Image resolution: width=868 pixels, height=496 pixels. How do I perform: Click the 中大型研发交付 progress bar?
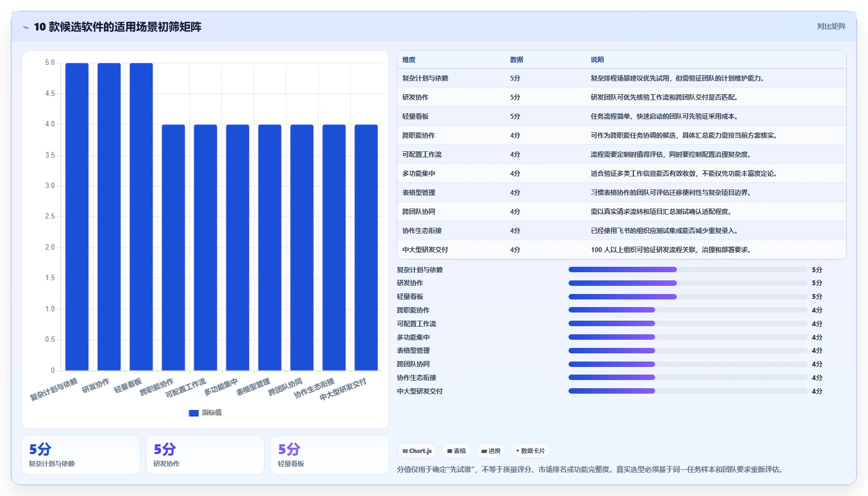pyautogui.click(x=687, y=391)
